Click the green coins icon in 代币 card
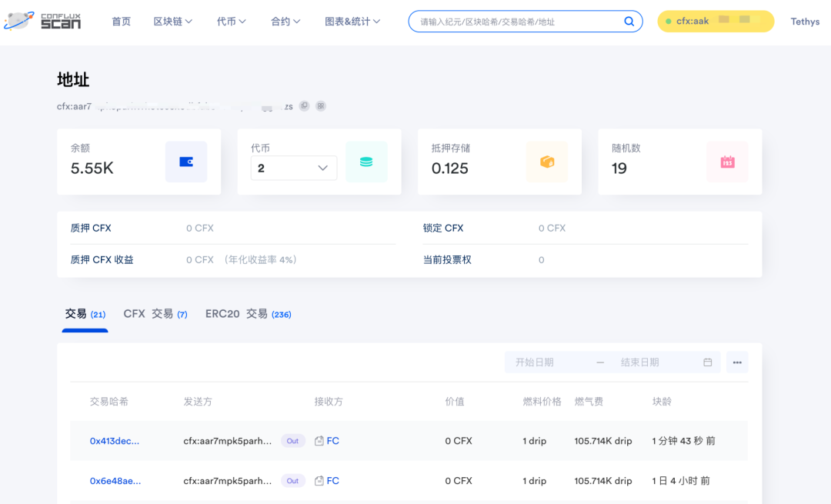This screenshot has width=831, height=504. pos(366,162)
